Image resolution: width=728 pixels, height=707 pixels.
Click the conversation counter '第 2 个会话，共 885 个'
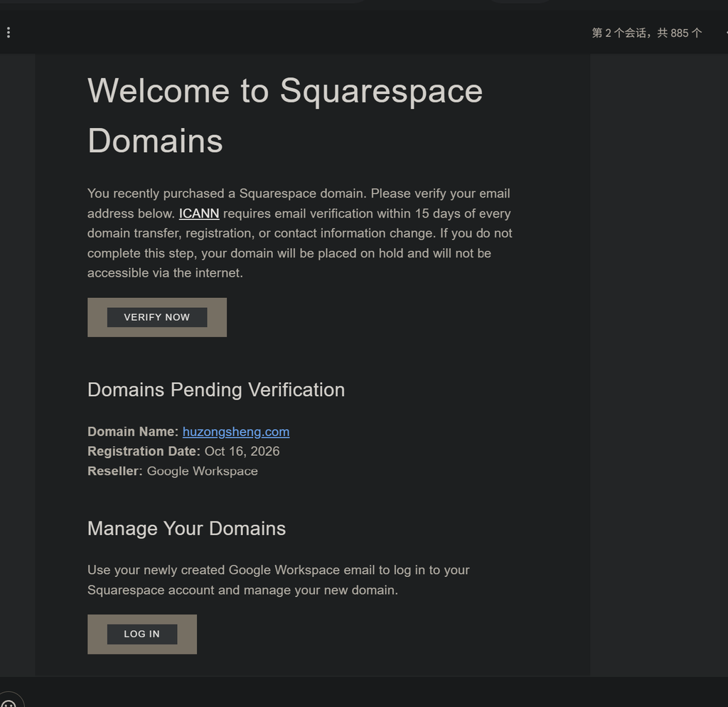[647, 33]
